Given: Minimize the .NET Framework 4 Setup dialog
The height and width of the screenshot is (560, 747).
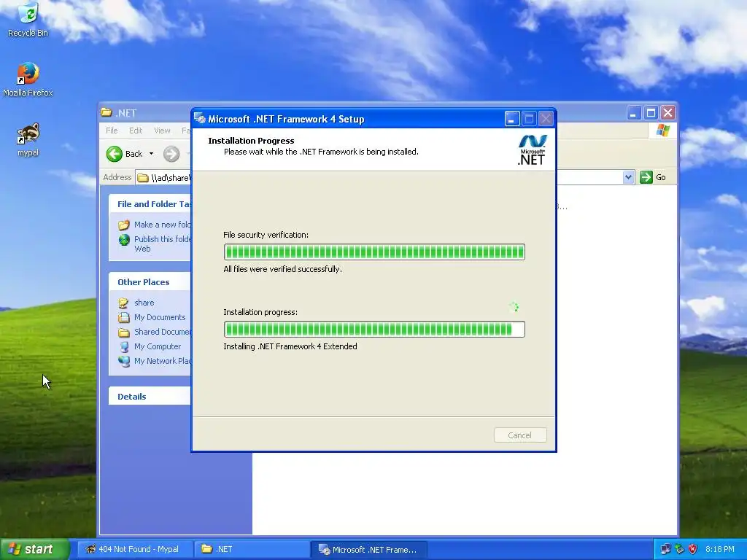Looking at the screenshot, I should click(511, 119).
